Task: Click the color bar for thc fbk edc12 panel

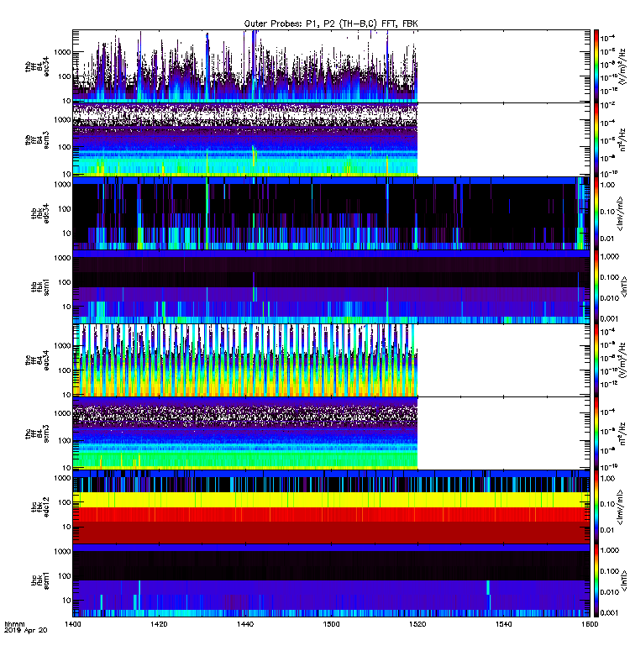Action: pyautogui.click(x=596, y=507)
